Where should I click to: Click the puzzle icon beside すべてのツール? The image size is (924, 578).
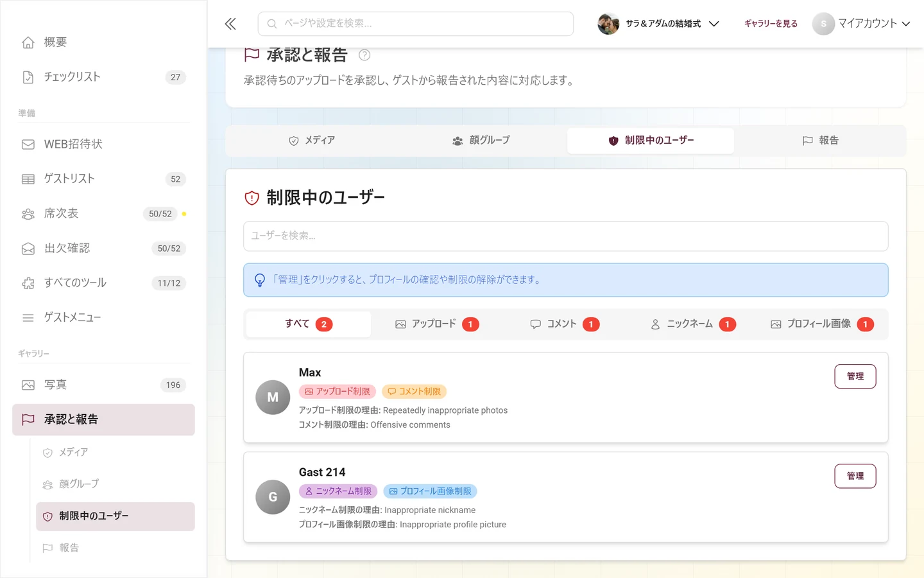[x=28, y=283]
